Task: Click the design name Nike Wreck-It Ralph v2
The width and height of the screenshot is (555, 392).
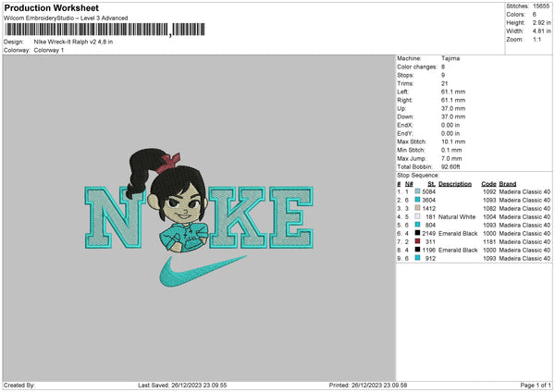Action: pos(73,42)
